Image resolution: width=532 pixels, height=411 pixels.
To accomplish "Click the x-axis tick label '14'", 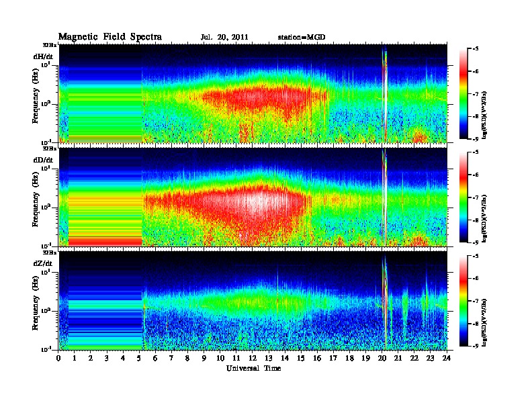I will [285, 358].
